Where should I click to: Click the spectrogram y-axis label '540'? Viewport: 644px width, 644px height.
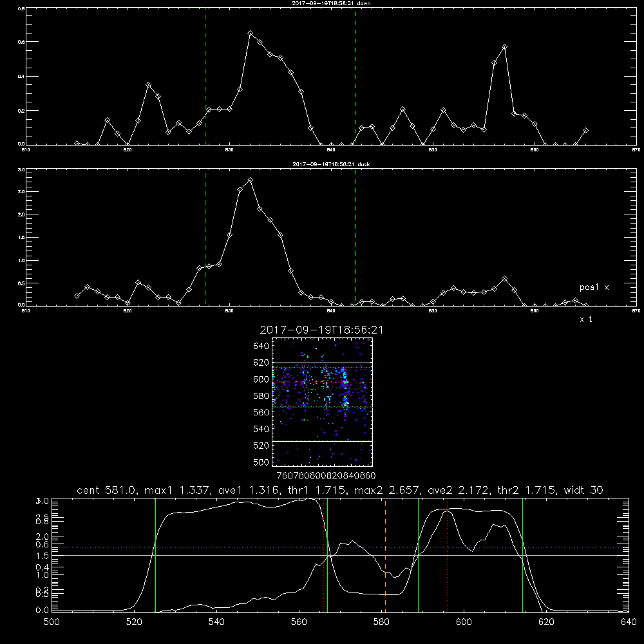tap(261, 429)
